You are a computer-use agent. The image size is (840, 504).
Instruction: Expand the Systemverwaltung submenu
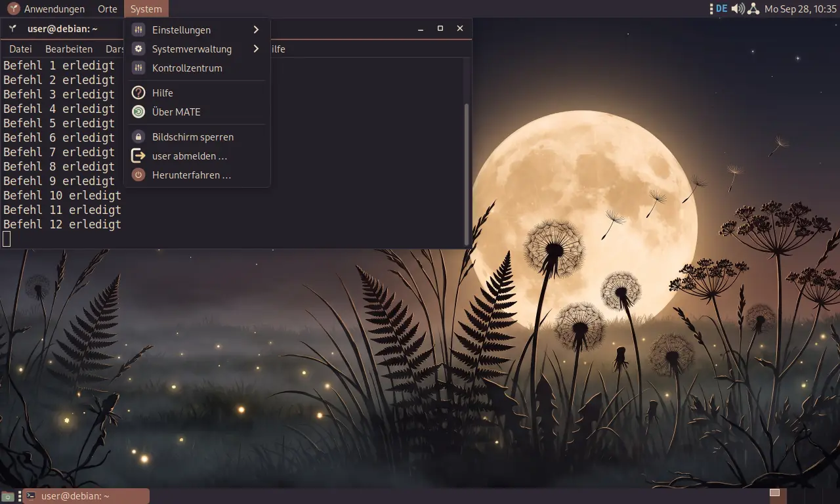tap(197, 49)
